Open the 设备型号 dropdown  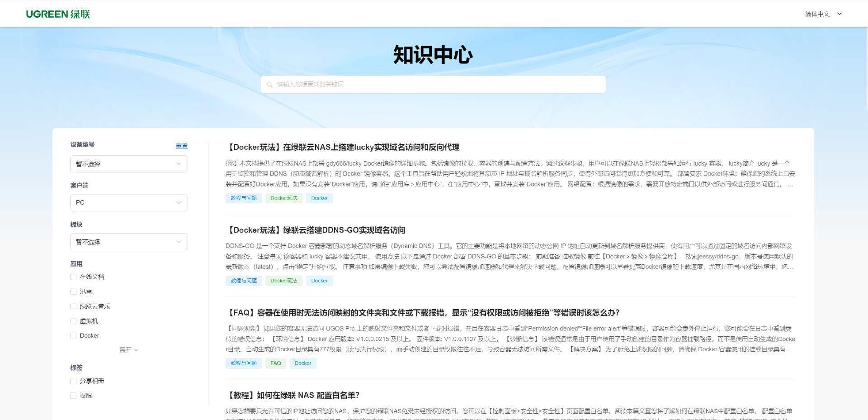coord(129,164)
